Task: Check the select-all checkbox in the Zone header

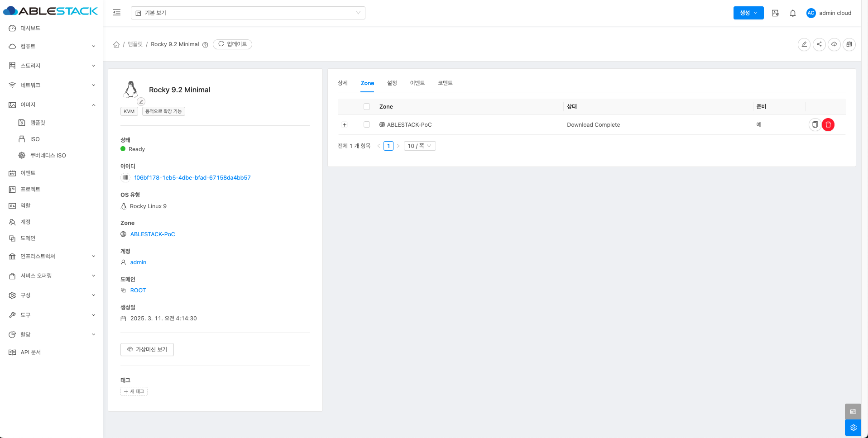Action: click(367, 107)
